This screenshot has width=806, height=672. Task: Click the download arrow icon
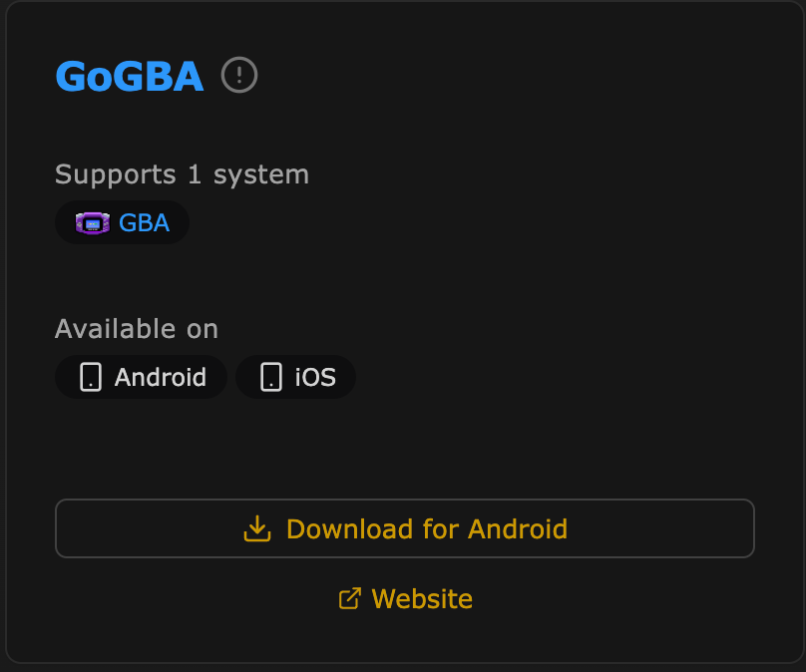(x=257, y=528)
